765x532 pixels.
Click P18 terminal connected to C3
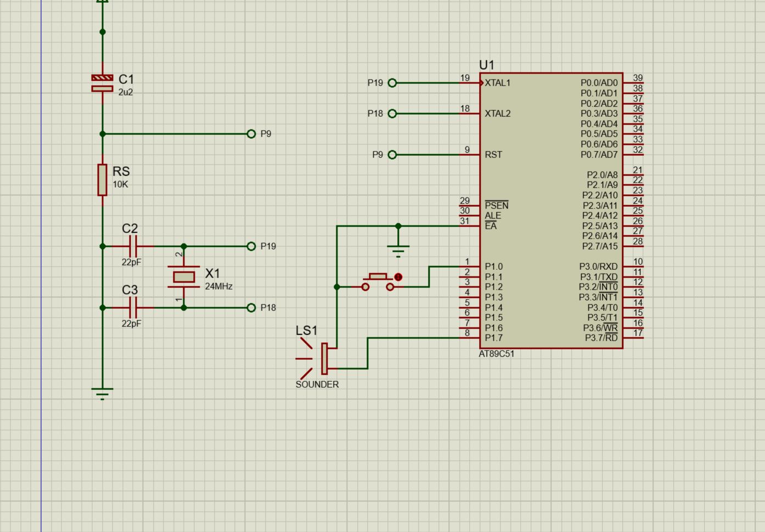coord(251,308)
